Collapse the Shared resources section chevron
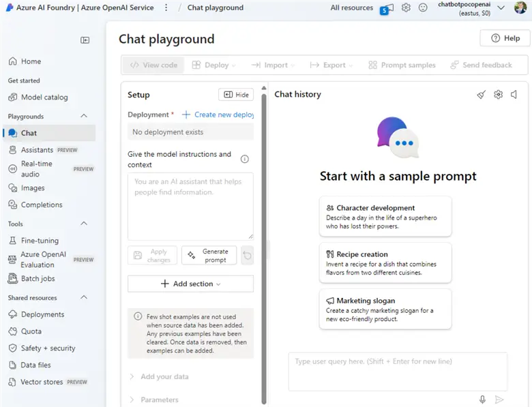Image resolution: width=532 pixels, height=407 pixels. (x=84, y=297)
